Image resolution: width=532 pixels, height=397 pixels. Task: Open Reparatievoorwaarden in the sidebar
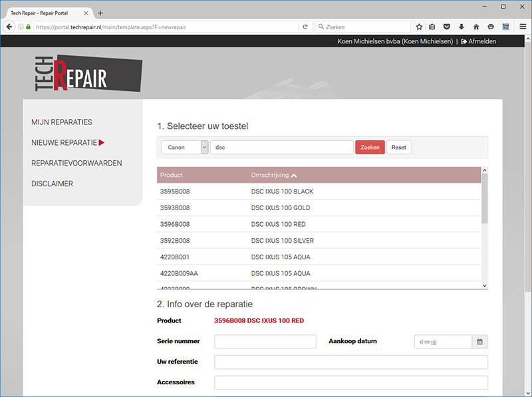click(x=76, y=163)
